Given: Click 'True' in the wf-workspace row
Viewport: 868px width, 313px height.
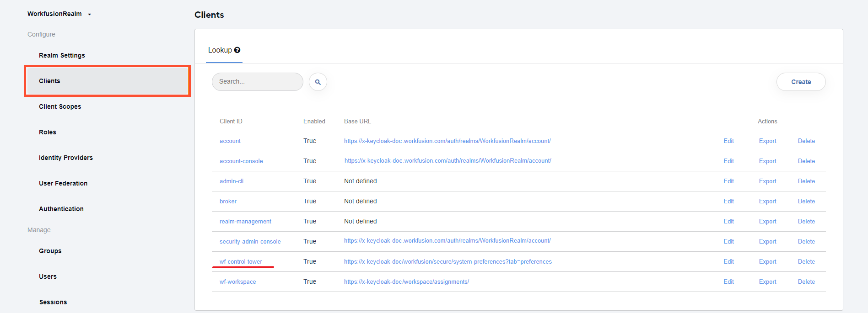Looking at the screenshot, I should tap(310, 282).
